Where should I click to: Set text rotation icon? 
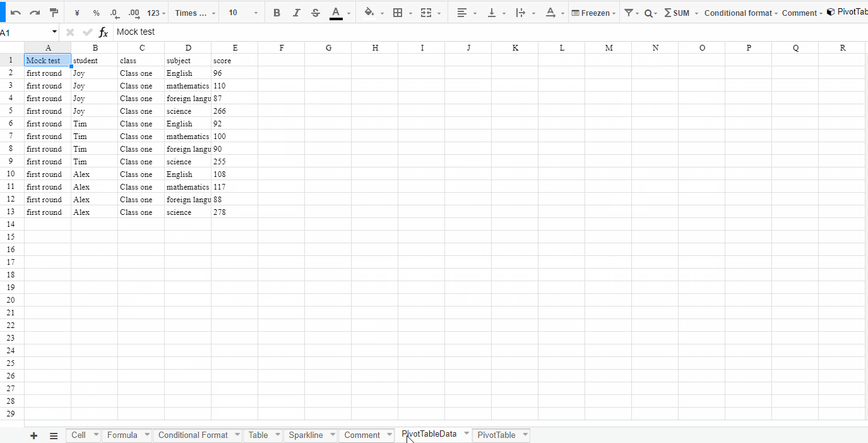550,13
